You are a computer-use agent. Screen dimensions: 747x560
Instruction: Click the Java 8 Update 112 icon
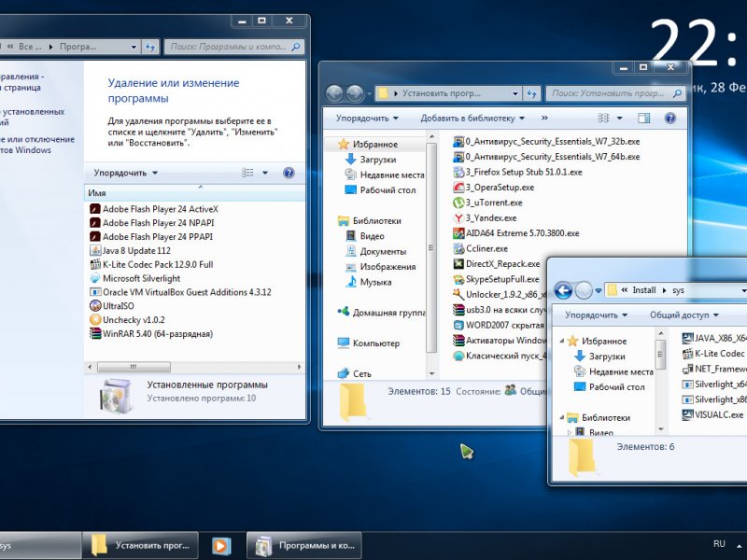95,250
